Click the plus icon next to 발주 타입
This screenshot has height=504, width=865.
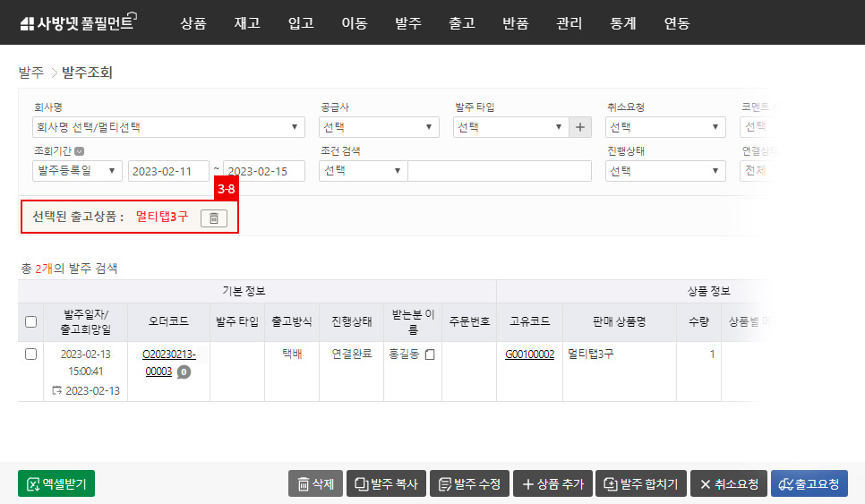581,127
